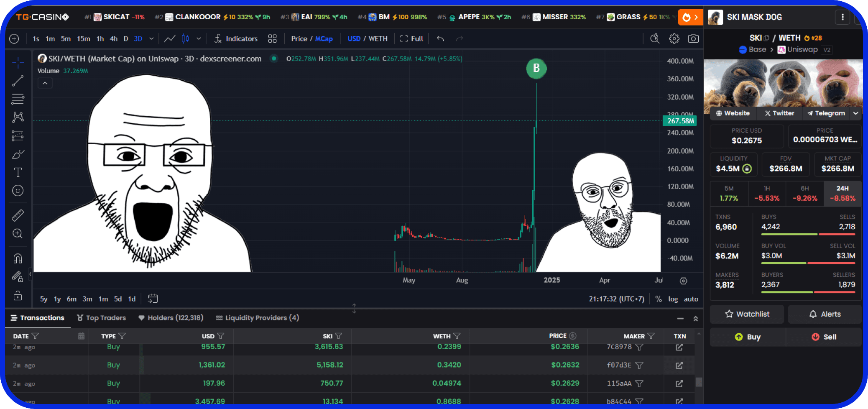This screenshot has height=409, width=868.
Task: Open the Indicators menu
Action: [x=236, y=39]
